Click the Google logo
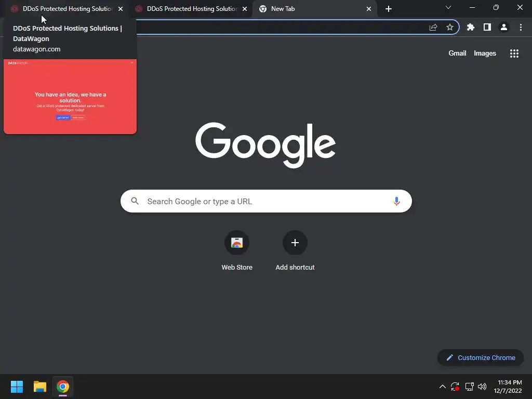532x399 pixels. (265, 145)
